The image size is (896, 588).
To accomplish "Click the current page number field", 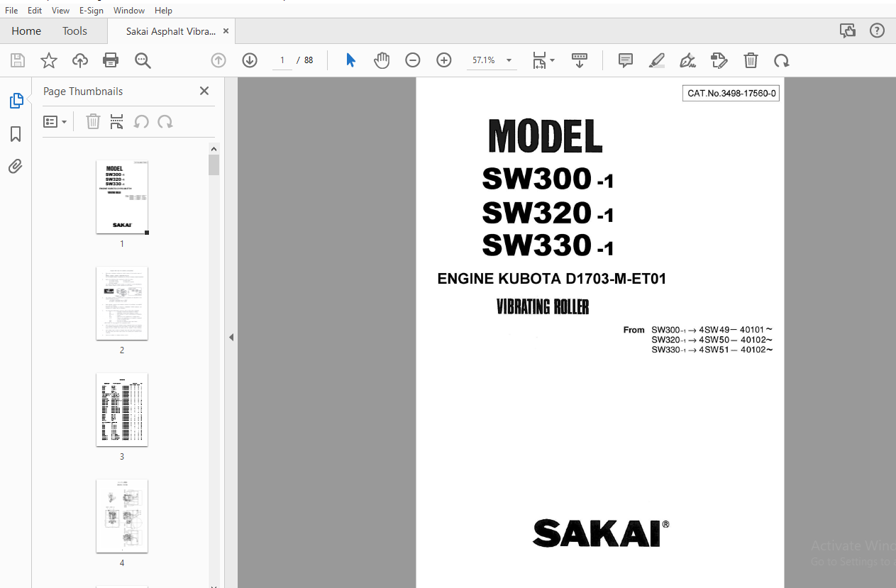I will click(x=282, y=60).
